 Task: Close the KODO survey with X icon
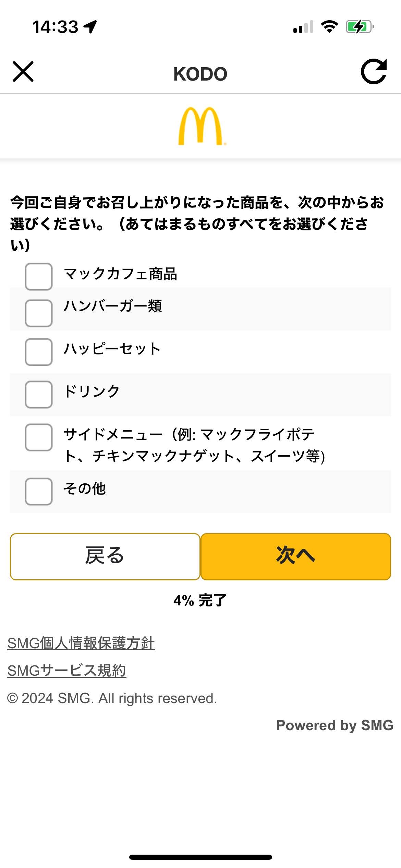coord(23,72)
